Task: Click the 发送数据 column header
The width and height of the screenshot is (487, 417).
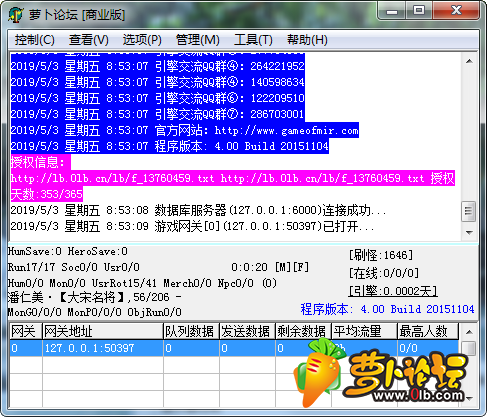Action: (247, 331)
